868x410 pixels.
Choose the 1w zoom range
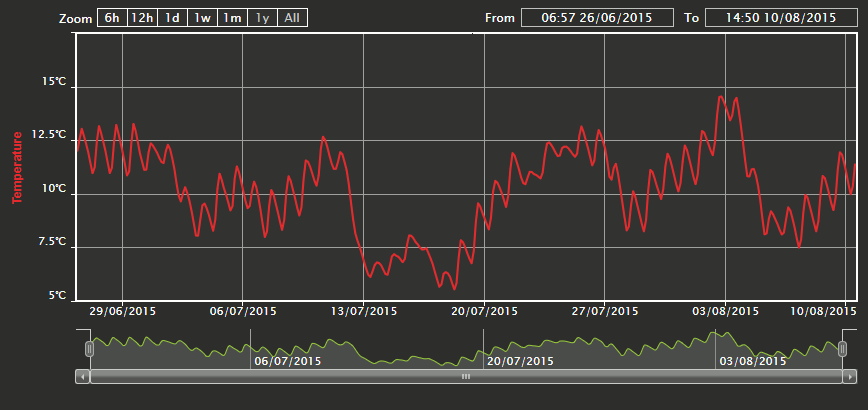203,18
